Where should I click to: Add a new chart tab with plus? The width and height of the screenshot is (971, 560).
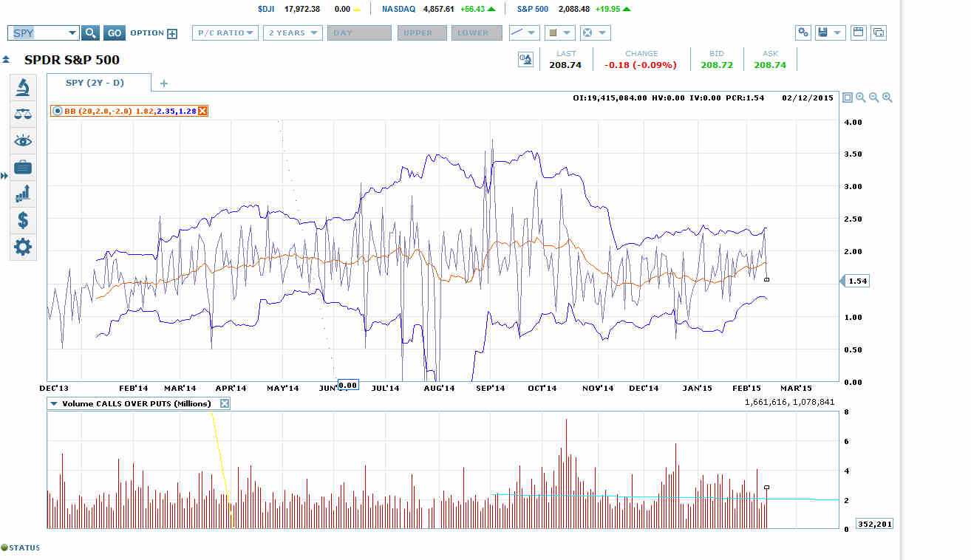coord(164,83)
